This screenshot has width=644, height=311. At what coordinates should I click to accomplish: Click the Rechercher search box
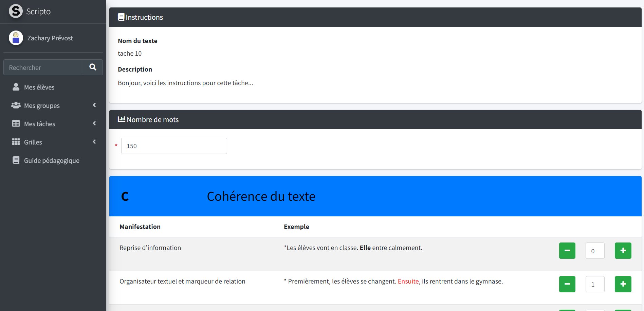point(43,67)
